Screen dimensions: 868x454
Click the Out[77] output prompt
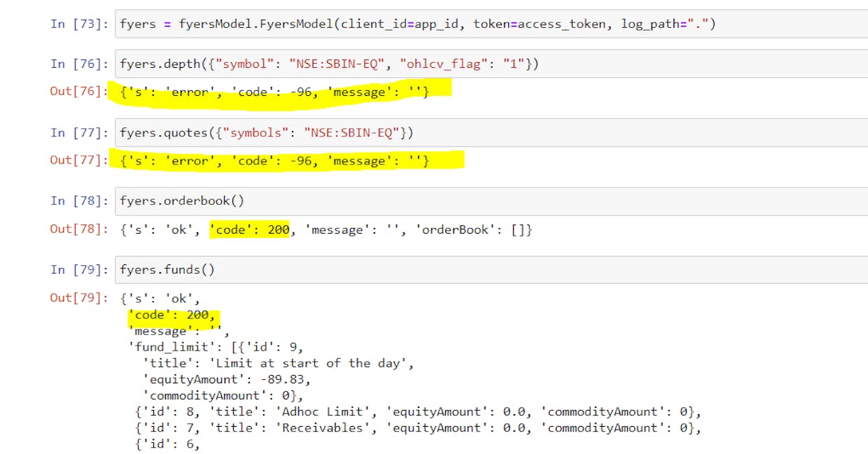pos(79,160)
